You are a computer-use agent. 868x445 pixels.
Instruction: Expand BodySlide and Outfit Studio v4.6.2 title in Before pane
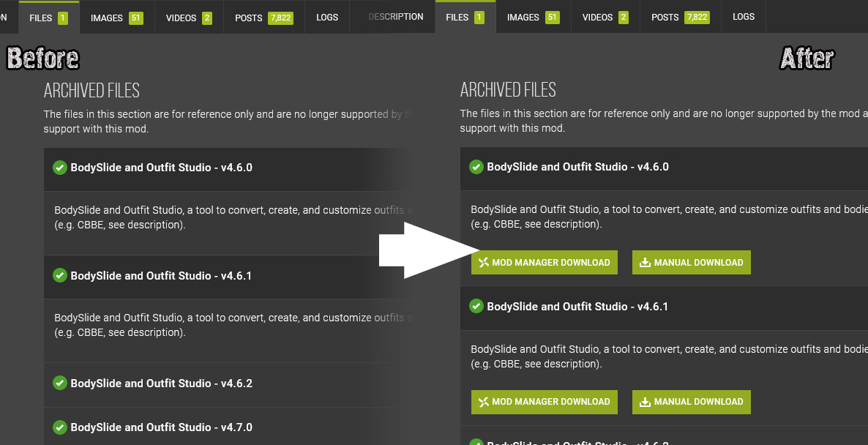coord(161,383)
